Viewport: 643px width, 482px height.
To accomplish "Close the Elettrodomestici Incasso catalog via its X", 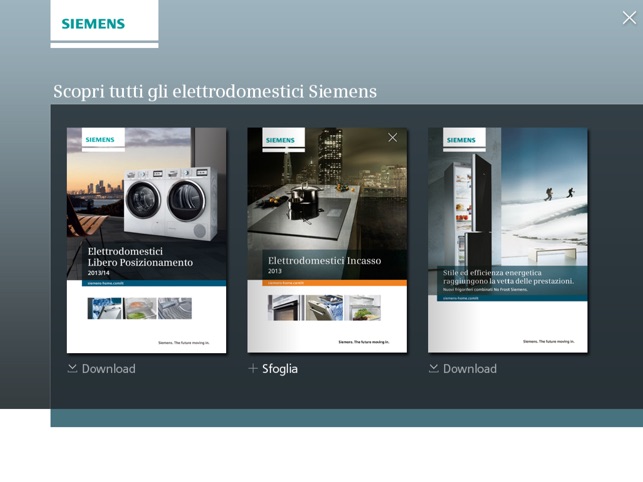I will [x=392, y=137].
